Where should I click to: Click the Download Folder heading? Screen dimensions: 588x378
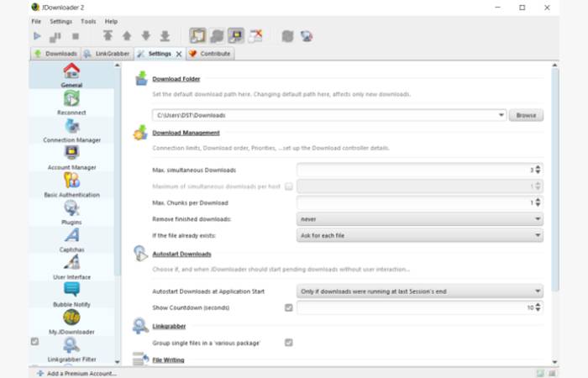[176, 79]
